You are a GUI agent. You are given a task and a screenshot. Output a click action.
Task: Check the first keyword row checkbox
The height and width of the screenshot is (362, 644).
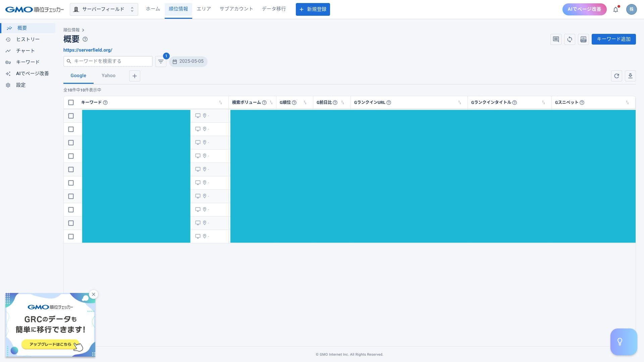[71, 116]
